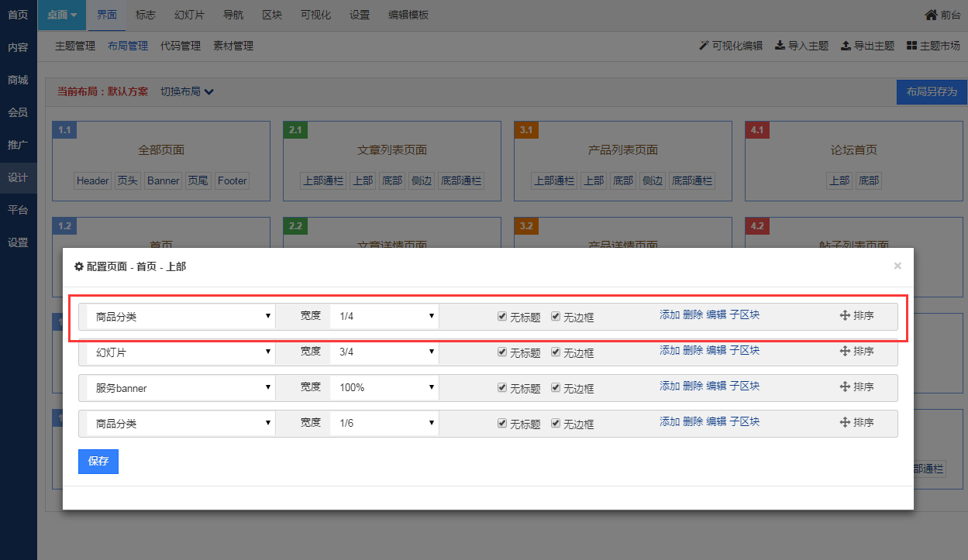This screenshot has height=560, width=968.
Task: Click 编辑 in the 幻灯片 row
Action: pos(716,350)
